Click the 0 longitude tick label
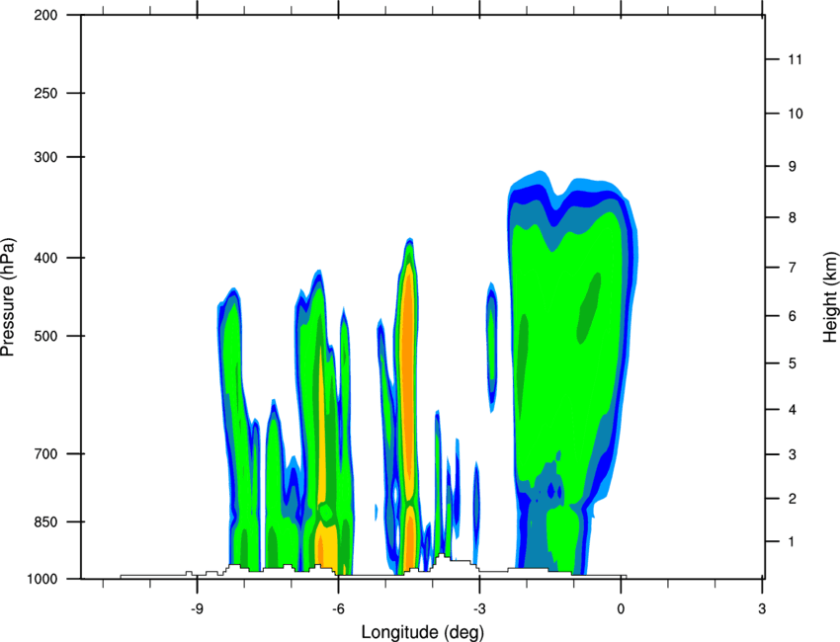The height and width of the screenshot is (642, 840). pyautogui.click(x=621, y=608)
